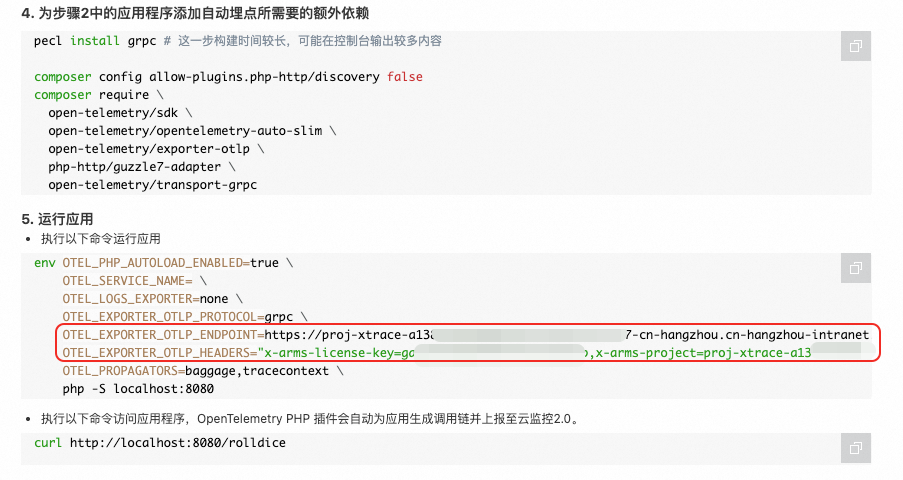Copy the env OTEL run command block
Image resolution: width=903 pixels, height=480 pixels.
tap(856, 268)
